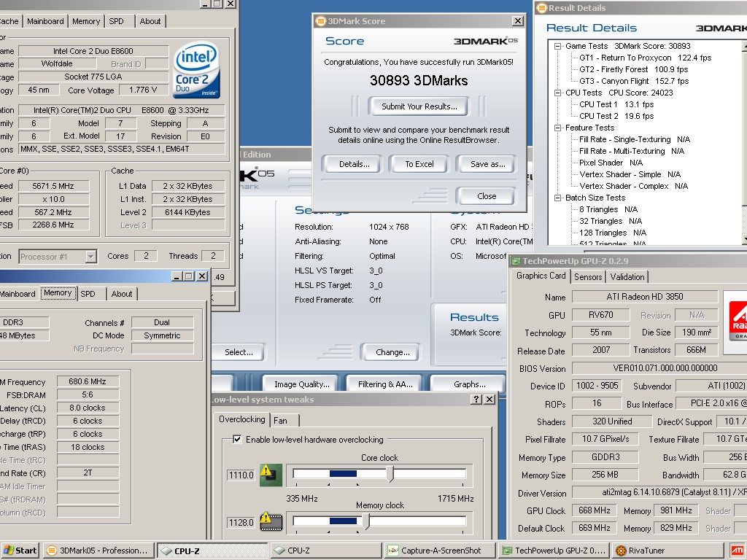Open Graphics Card tab in GPU-Z
Screen dimensions: 747x560
click(541, 276)
